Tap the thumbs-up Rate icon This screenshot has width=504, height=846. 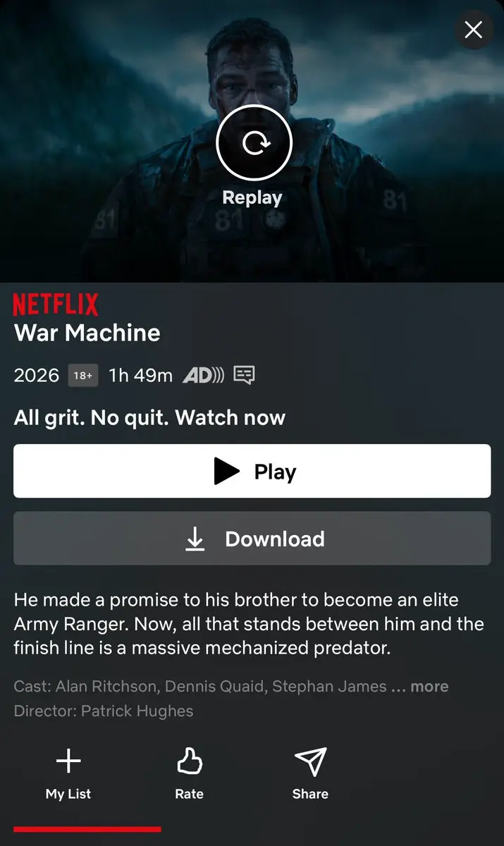[x=189, y=761]
